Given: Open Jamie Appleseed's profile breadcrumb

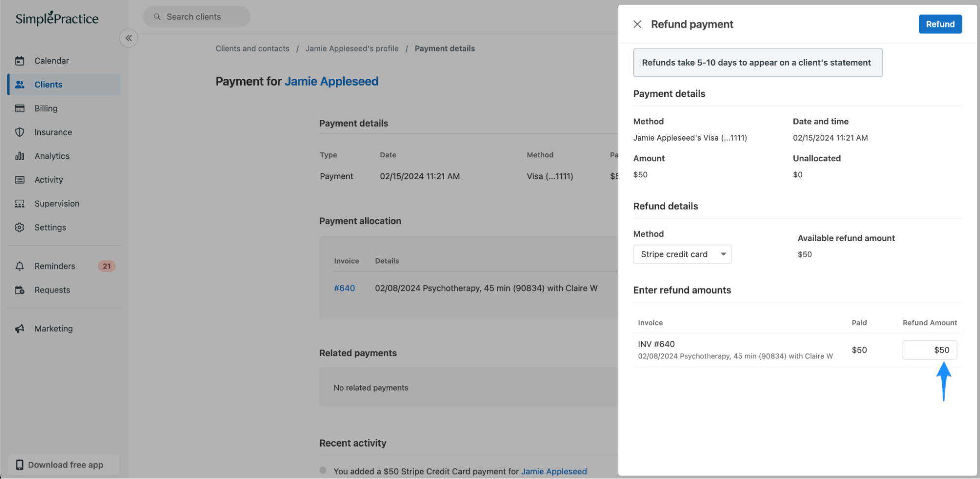Looking at the screenshot, I should point(352,48).
